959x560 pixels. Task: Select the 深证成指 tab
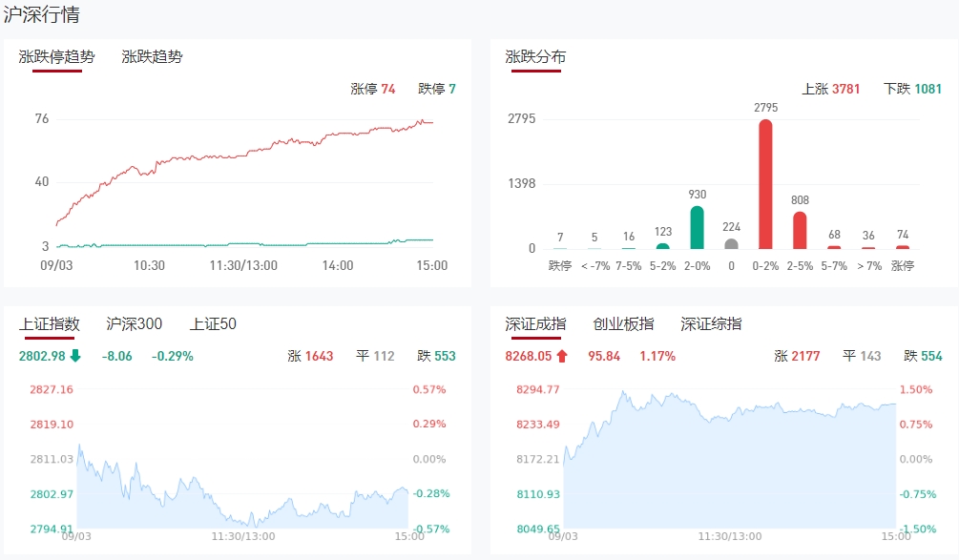click(535, 324)
